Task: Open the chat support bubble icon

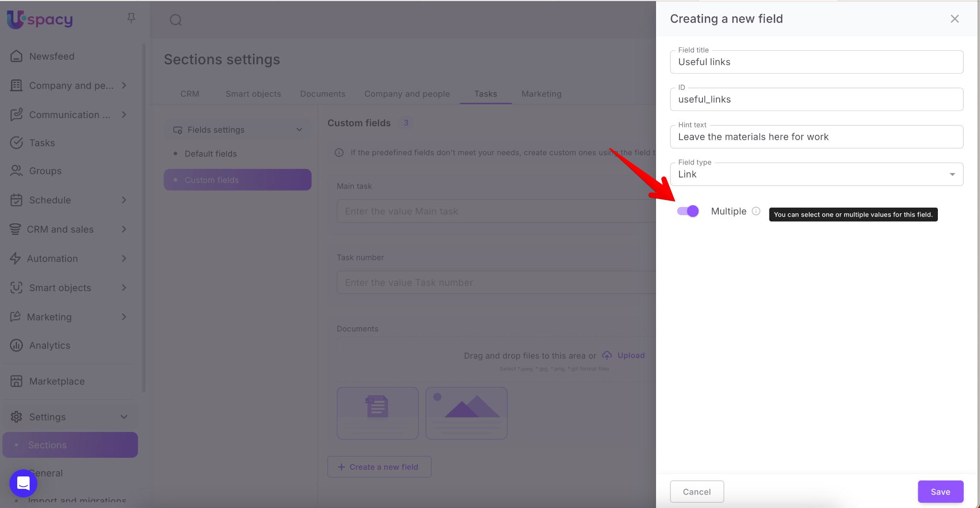Action: pyautogui.click(x=23, y=483)
